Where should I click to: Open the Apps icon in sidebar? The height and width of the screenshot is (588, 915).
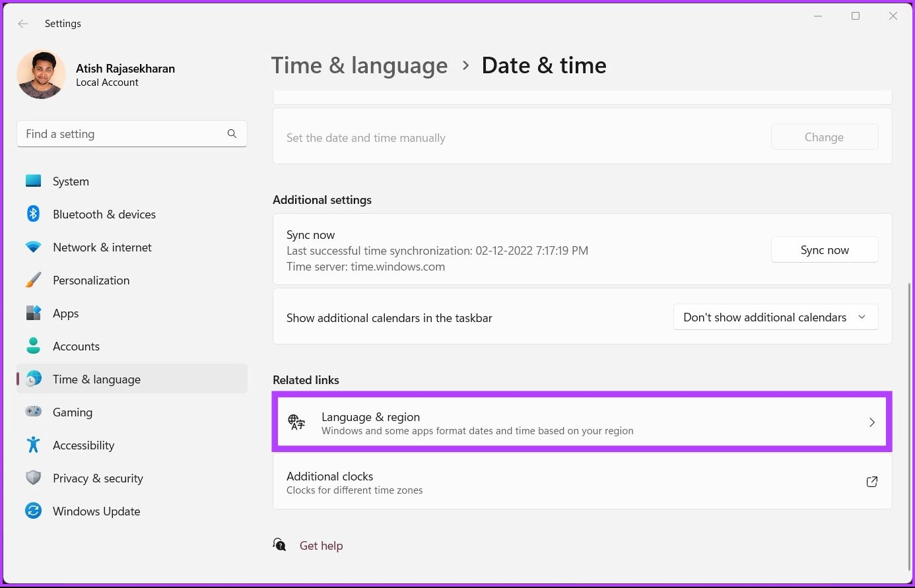pos(33,313)
